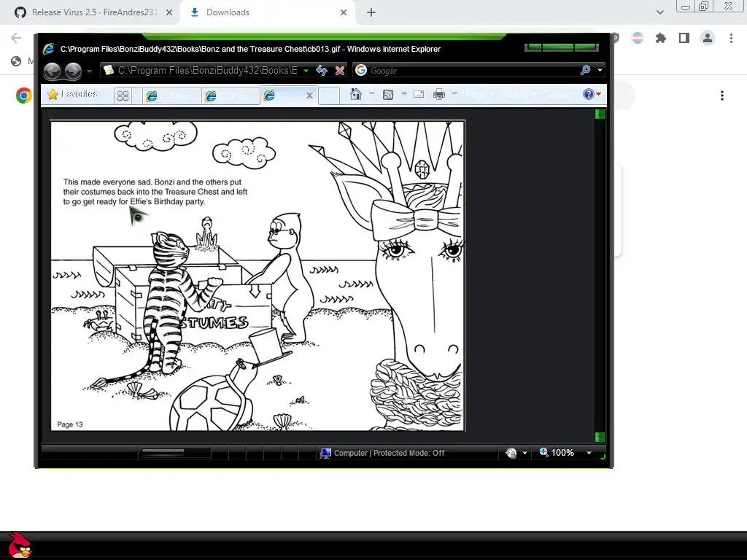Screen dimensions: 747x560
Task: Open the Favorites star button
Action: tap(72, 94)
